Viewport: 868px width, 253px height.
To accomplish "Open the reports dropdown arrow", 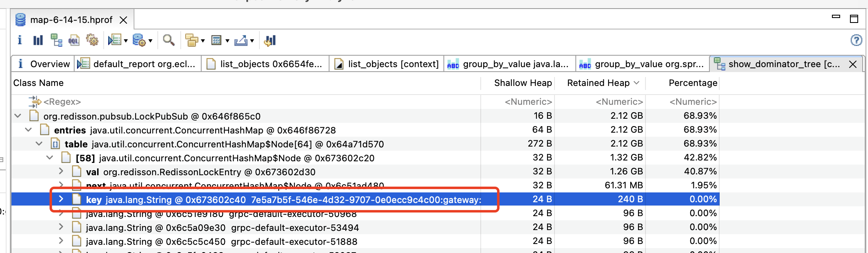I will tap(126, 41).
